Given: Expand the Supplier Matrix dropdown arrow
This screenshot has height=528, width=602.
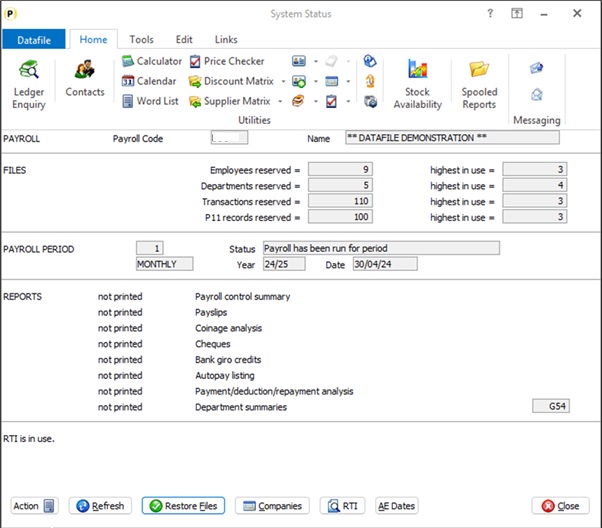Looking at the screenshot, I should click(280, 101).
